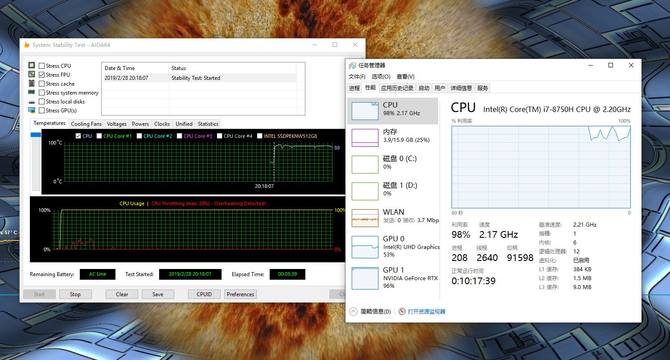Click the Stop button in AIDA64
The width and height of the screenshot is (670, 360).
pyautogui.click(x=75, y=294)
